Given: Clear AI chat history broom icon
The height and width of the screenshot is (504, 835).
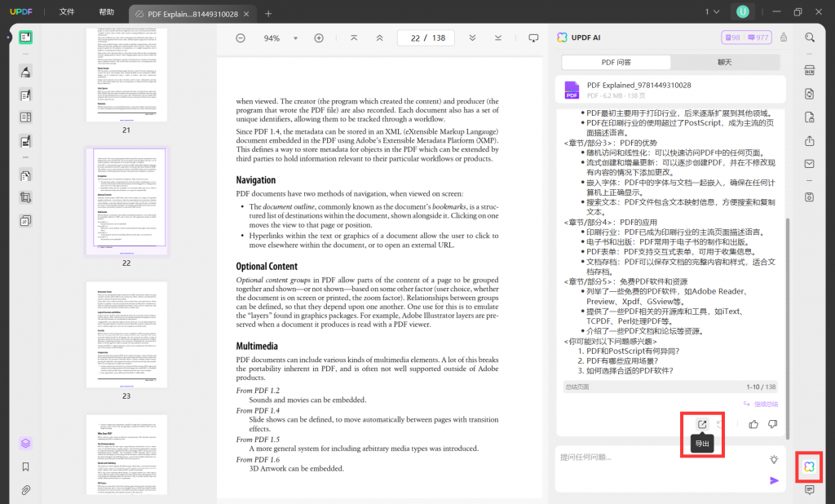Looking at the screenshot, I should tap(784, 38).
